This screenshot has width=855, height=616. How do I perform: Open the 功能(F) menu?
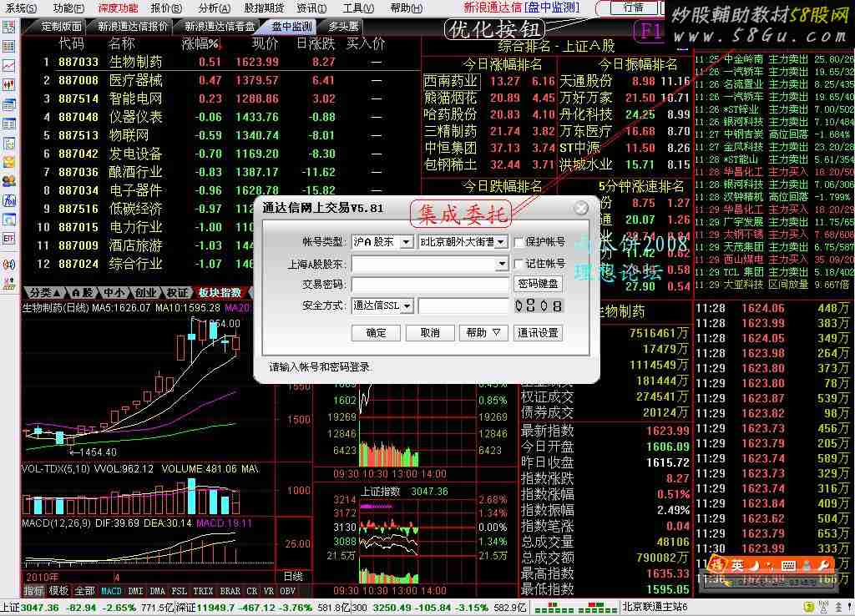(x=68, y=8)
